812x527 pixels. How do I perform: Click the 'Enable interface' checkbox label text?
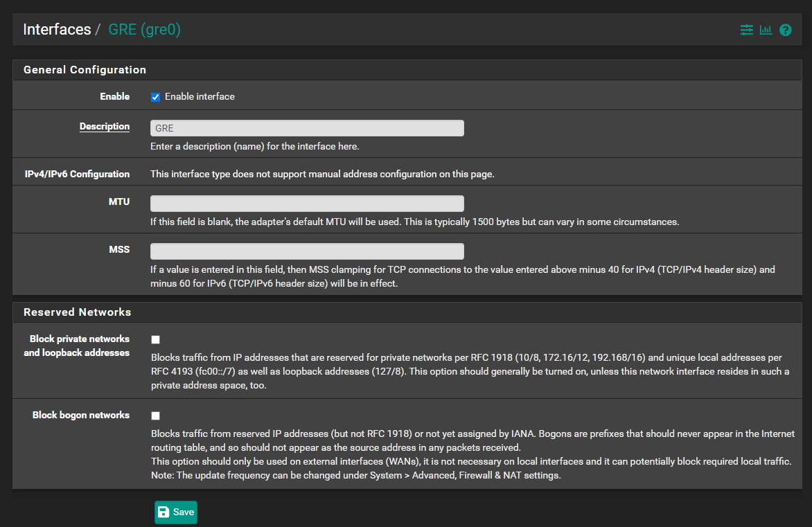200,97
